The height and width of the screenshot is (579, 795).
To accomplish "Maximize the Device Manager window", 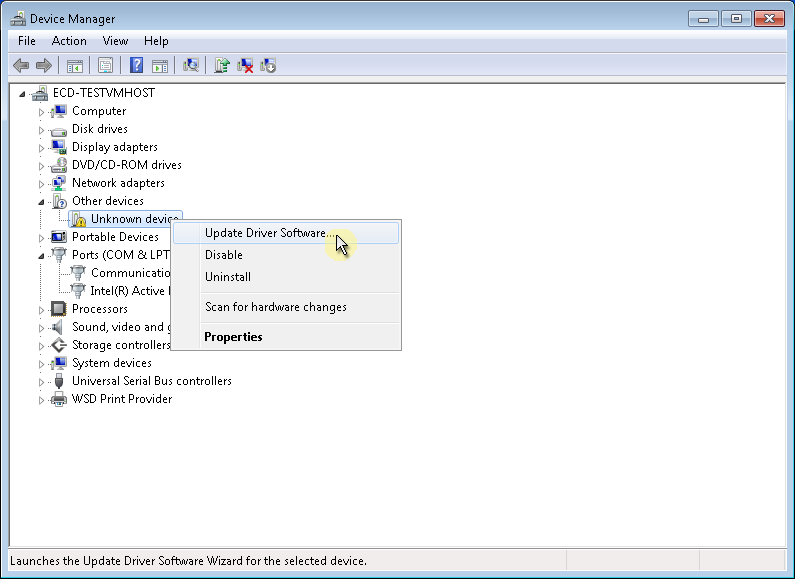I will 736,19.
